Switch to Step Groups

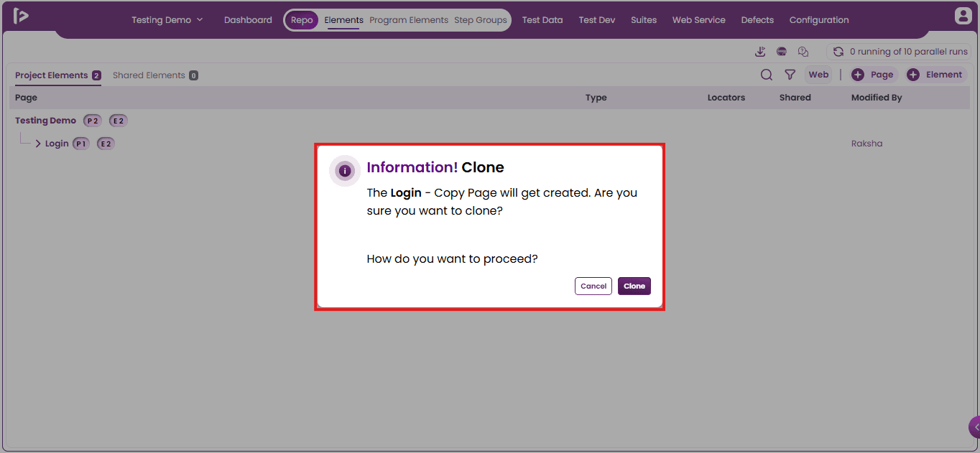[481, 20]
